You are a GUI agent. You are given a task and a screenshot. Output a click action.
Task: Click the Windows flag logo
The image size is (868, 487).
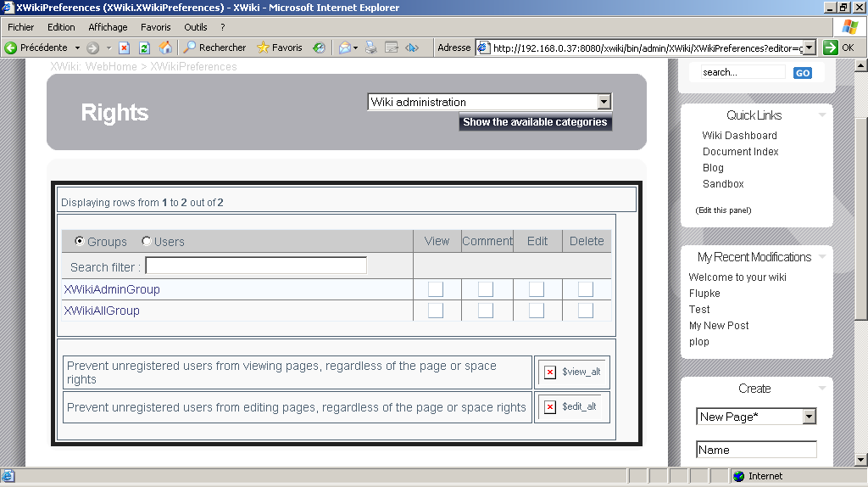850,26
